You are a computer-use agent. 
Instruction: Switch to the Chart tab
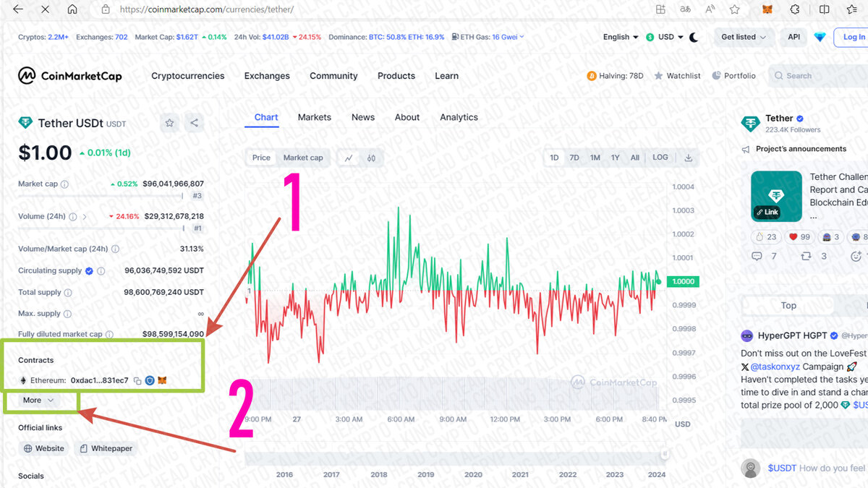point(266,117)
